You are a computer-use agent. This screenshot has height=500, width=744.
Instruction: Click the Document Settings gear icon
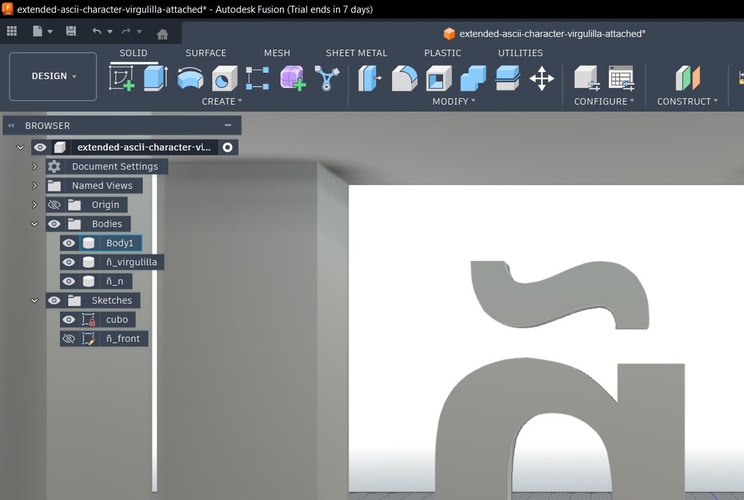pyautogui.click(x=54, y=167)
